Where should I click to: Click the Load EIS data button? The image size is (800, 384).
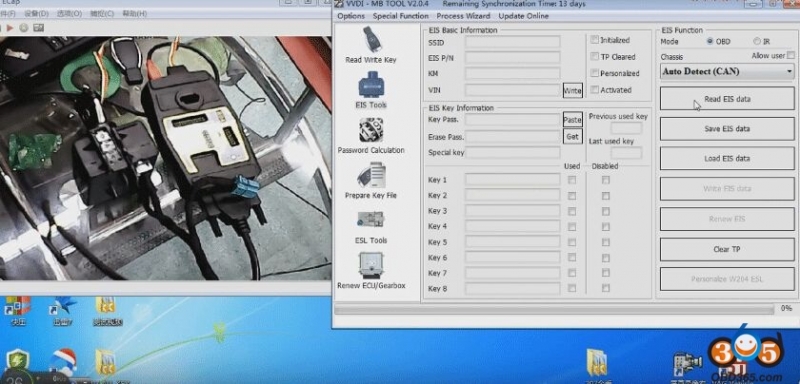(727, 159)
